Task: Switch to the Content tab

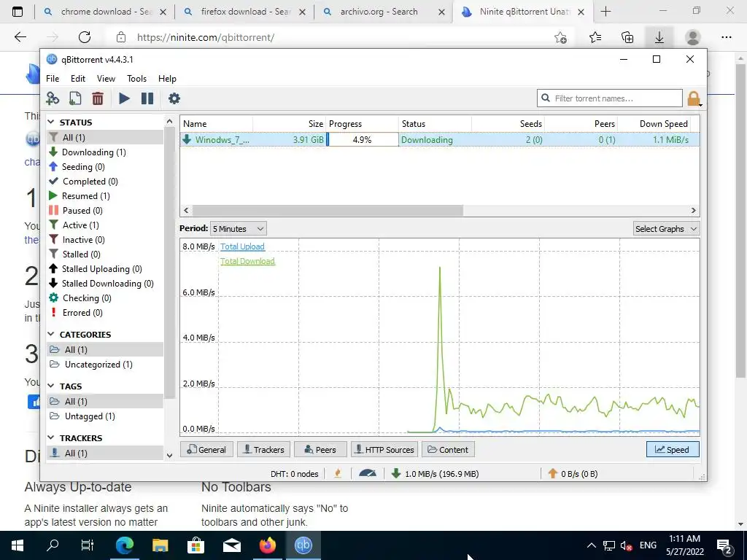Action: pos(449,449)
